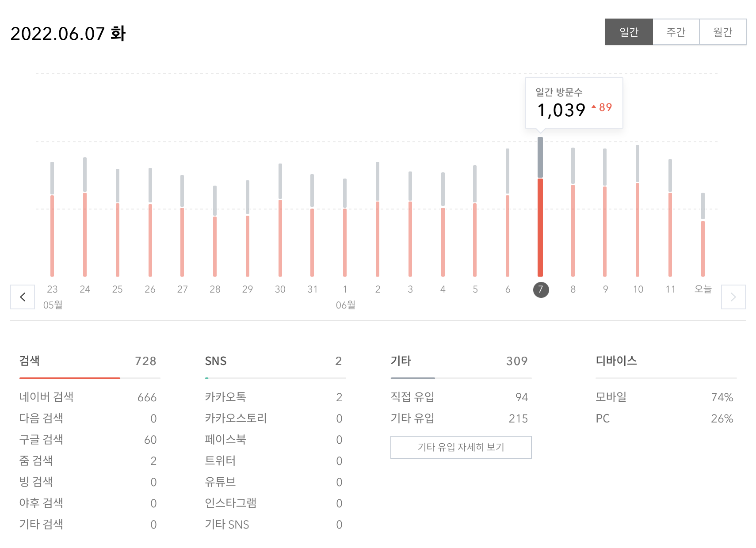This screenshot has height=548, width=756.
Task: Select the June 6 date label
Action: (x=508, y=289)
